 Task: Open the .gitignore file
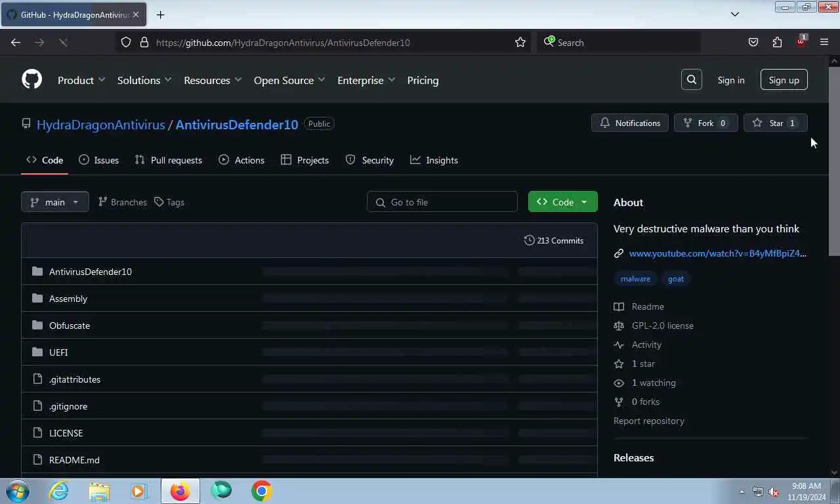pyautogui.click(x=68, y=406)
